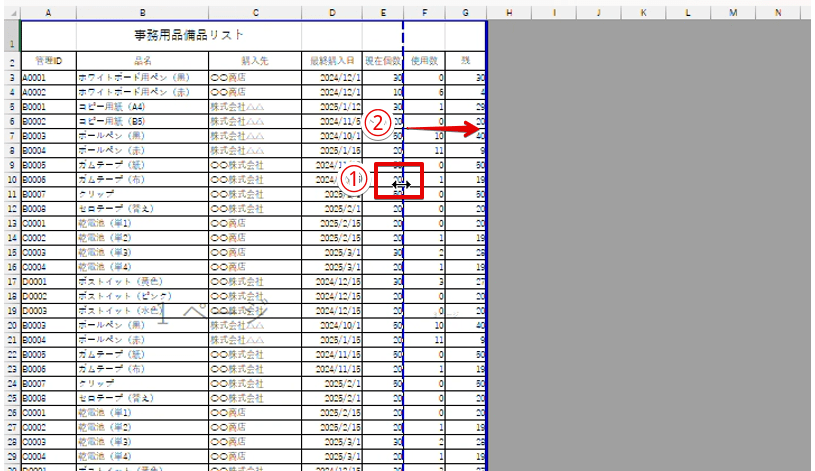This screenshot has height=471, width=815.
Task: Click the 品名 header cell
Action: [142, 62]
